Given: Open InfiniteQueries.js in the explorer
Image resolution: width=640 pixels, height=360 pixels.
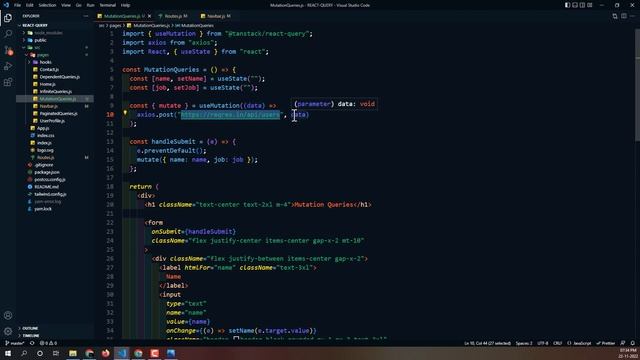Looking at the screenshot, I should (55, 91).
